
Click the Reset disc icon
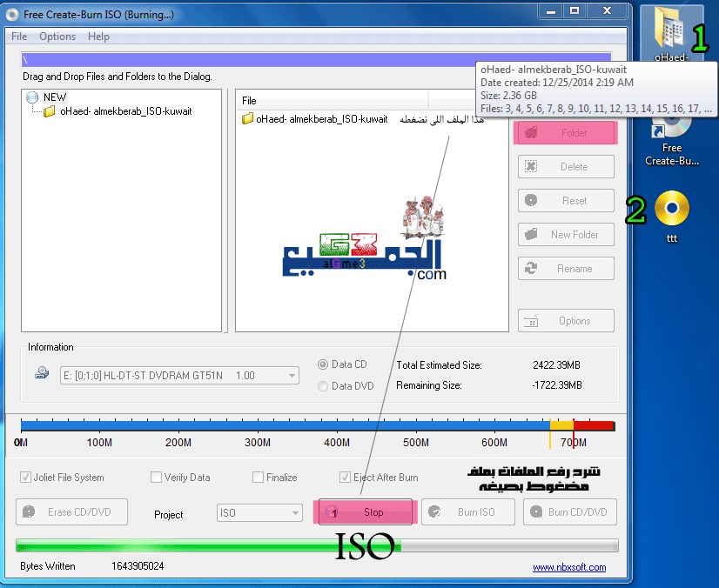pos(531,200)
